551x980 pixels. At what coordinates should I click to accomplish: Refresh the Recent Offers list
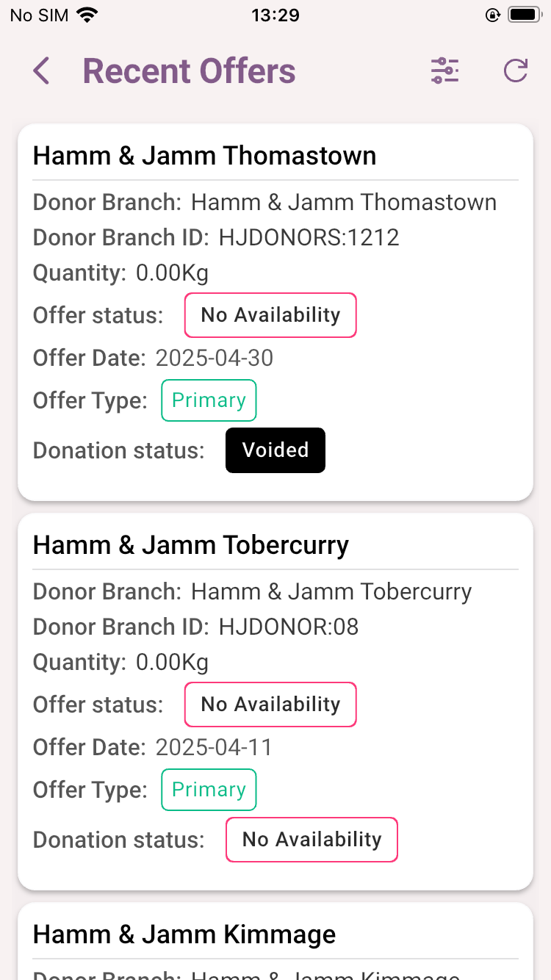(515, 71)
